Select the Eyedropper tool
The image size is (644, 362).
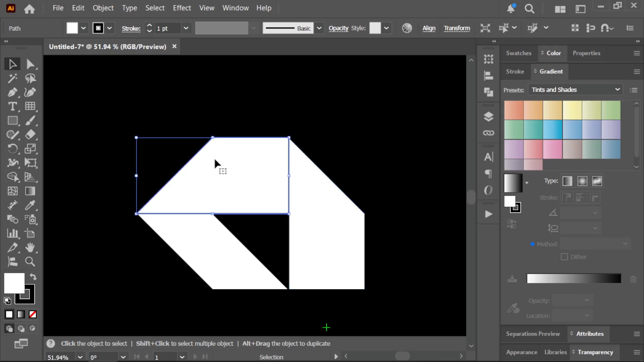coord(30,205)
